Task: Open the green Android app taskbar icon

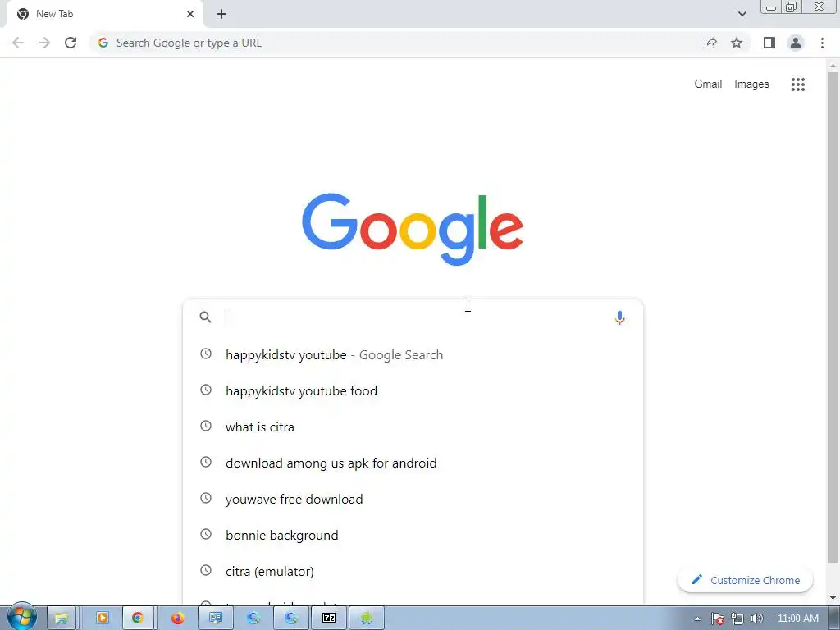Action: [367, 619]
